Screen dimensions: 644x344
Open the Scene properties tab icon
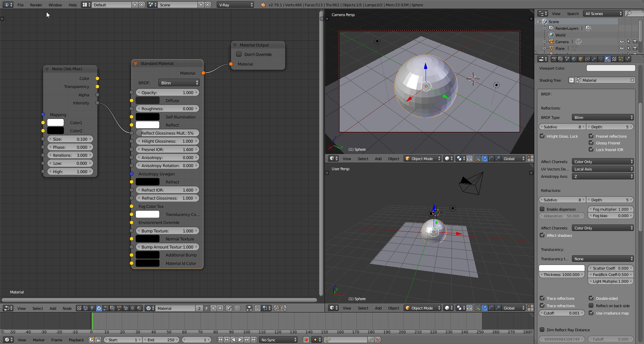point(567,59)
